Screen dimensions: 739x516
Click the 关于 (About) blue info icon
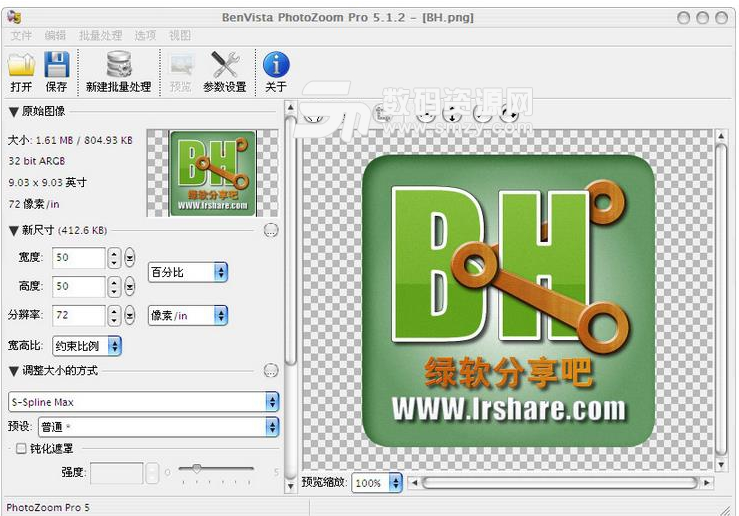(x=276, y=64)
